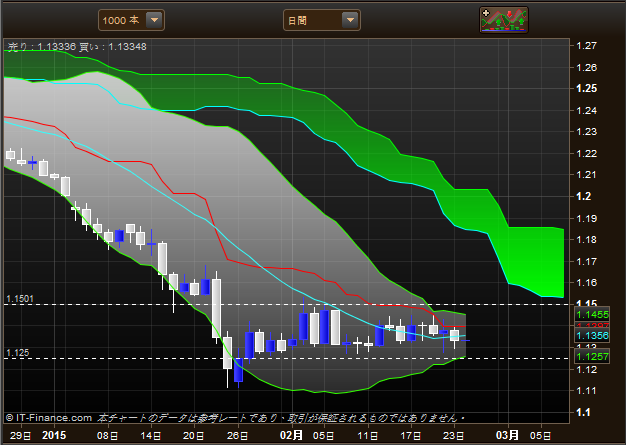Click the 1.2 price axis label
This screenshot has width=626, height=445.
(584, 196)
